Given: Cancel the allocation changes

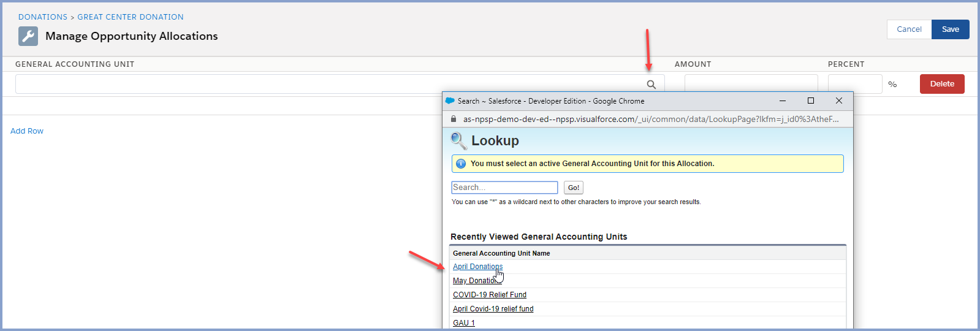Looking at the screenshot, I should [x=909, y=29].
